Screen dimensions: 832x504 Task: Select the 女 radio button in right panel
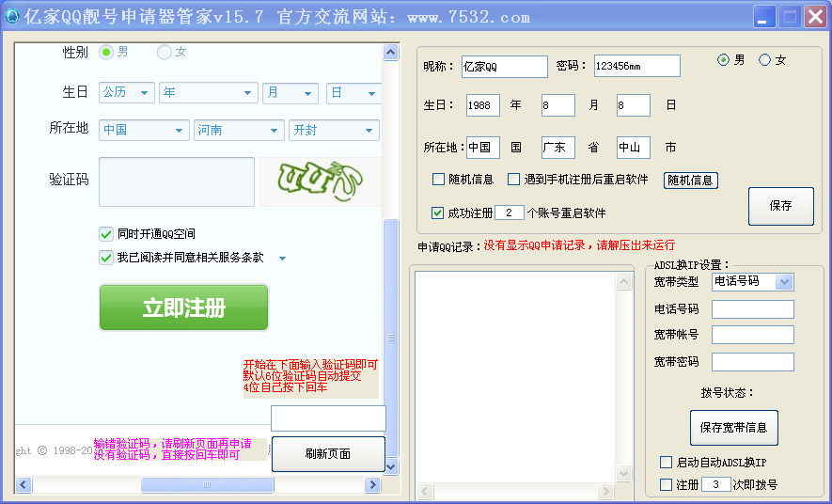[x=764, y=60]
